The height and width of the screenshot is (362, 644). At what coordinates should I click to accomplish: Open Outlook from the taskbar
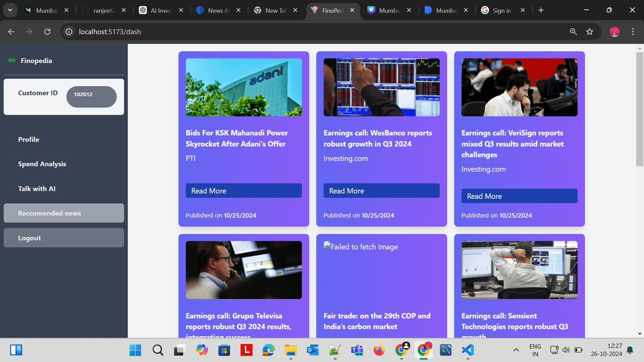(313, 350)
